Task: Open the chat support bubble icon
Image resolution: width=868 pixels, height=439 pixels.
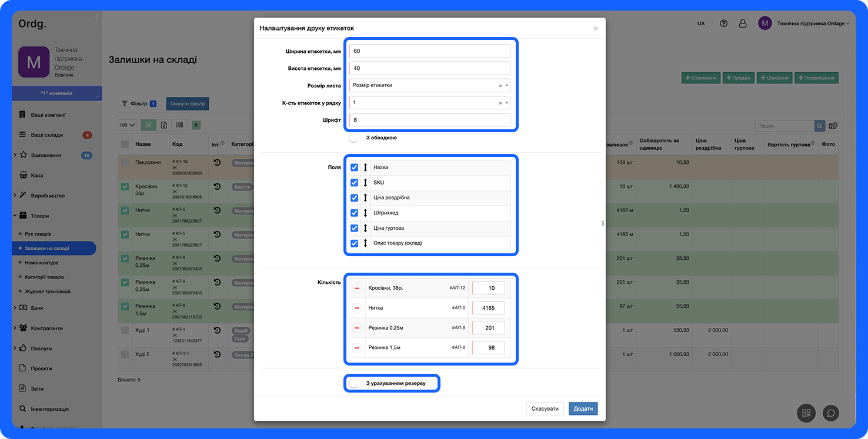Action: (x=830, y=413)
